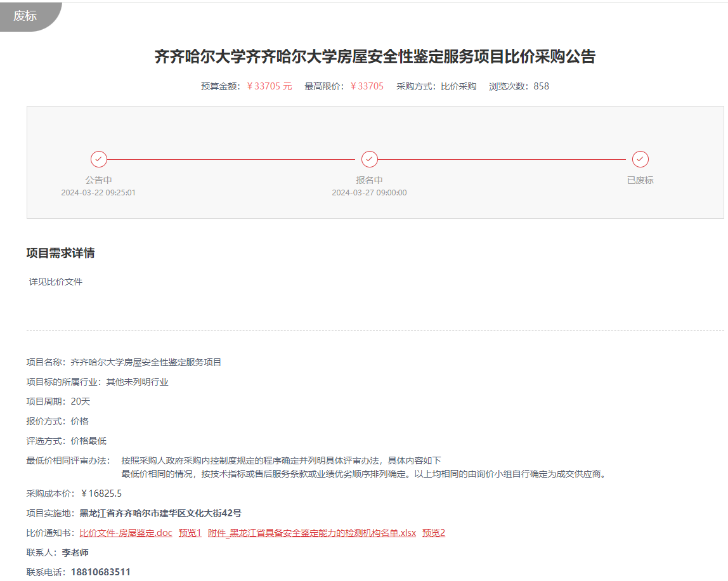Open the 比价文件-房屋鉴定.doc link
This screenshot has width=728, height=581.
coord(126,533)
